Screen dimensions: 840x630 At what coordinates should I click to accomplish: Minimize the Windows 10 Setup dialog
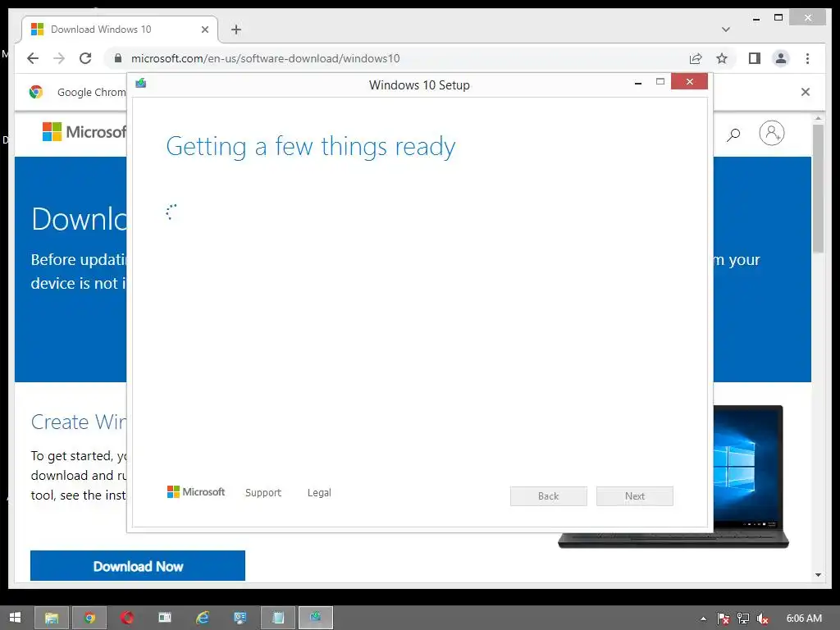tap(638, 83)
